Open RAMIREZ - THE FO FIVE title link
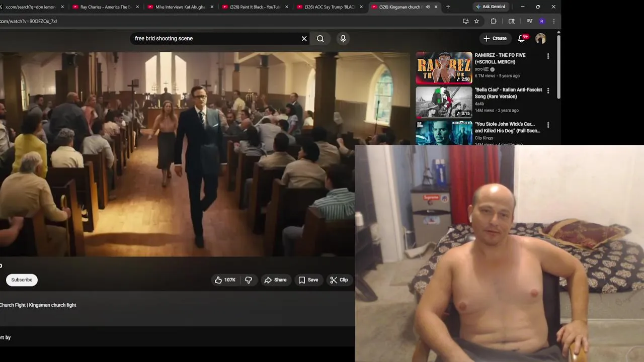The image size is (644, 362). 500,58
